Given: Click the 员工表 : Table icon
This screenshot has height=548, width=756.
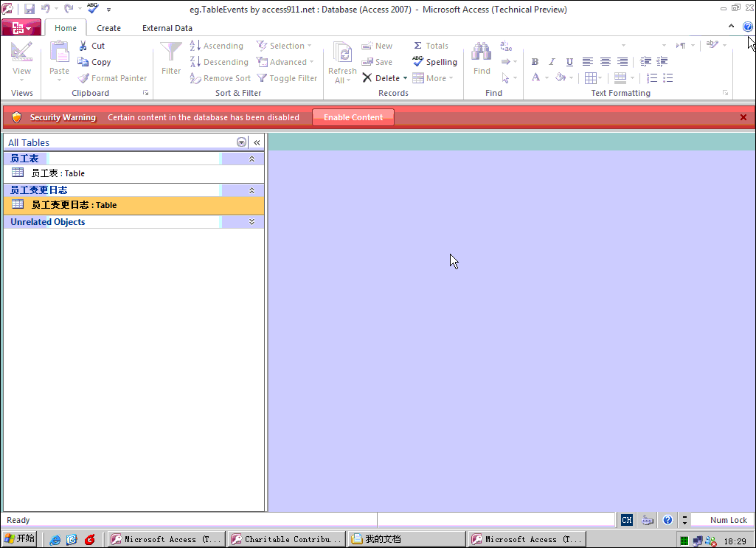Looking at the screenshot, I should pyautogui.click(x=18, y=173).
